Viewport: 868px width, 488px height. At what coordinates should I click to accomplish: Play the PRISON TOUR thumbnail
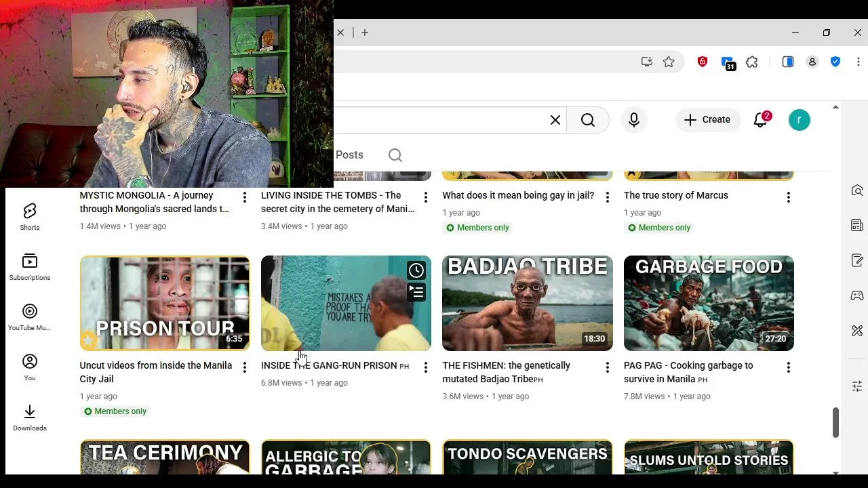(x=165, y=303)
